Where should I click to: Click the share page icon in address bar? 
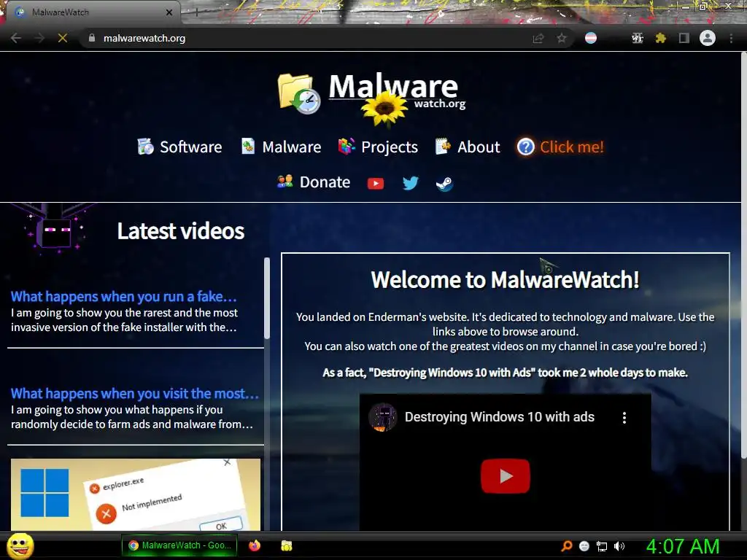(538, 38)
